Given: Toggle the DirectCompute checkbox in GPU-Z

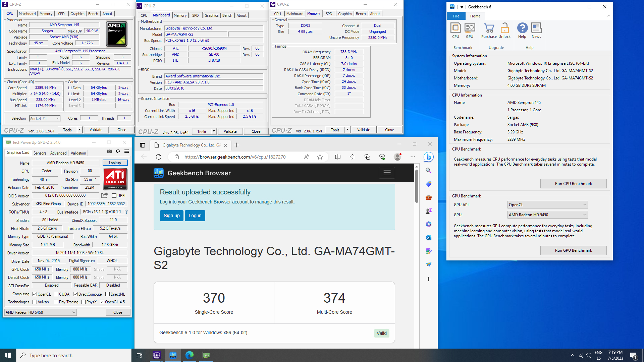Looking at the screenshot, I should (x=75, y=294).
